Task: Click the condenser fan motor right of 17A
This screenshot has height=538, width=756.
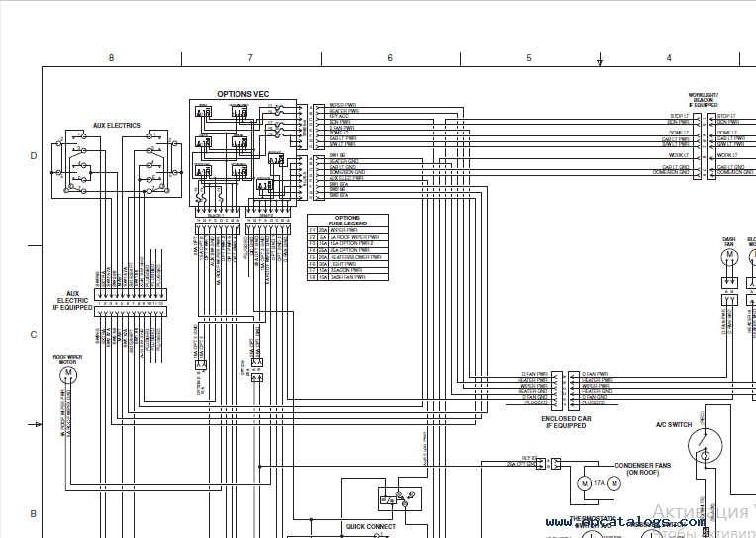Action: (614, 483)
